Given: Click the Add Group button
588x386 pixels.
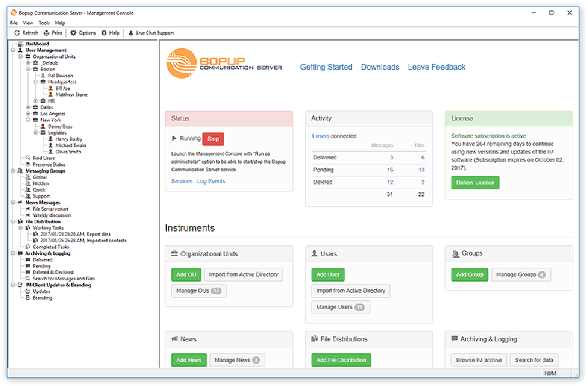Looking at the screenshot, I should pos(470,274).
